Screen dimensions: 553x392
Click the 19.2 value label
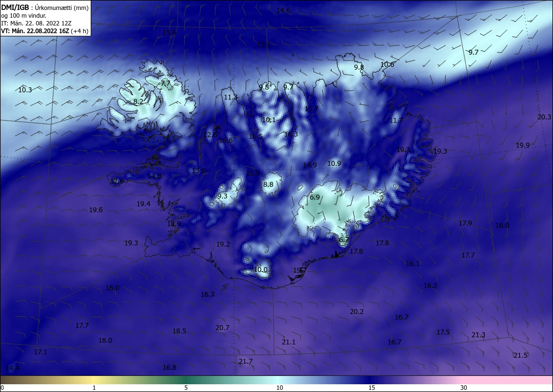click(x=223, y=244)
